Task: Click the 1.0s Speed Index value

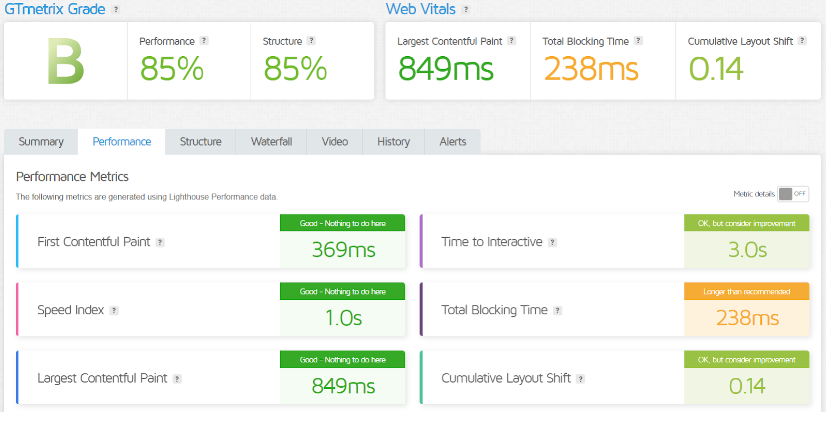Action: point(343,318)
